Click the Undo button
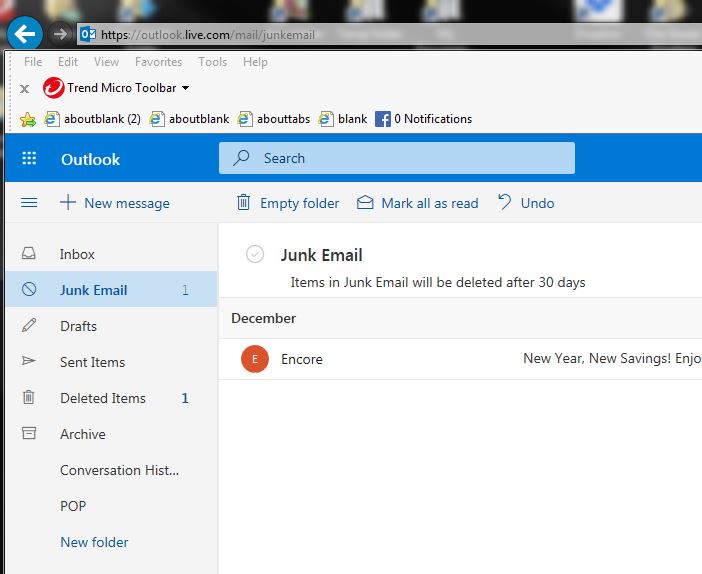 pyautogui.click(x=526, y=203)
